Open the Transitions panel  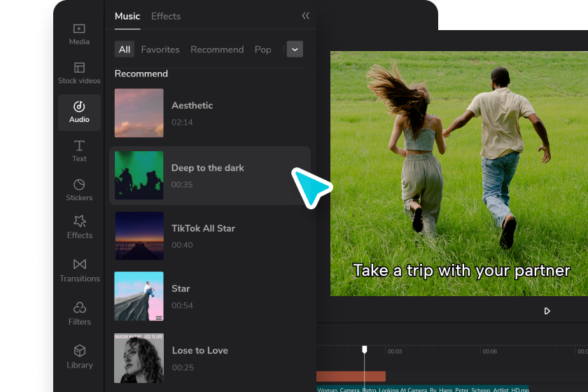click(x=80, y=270)
